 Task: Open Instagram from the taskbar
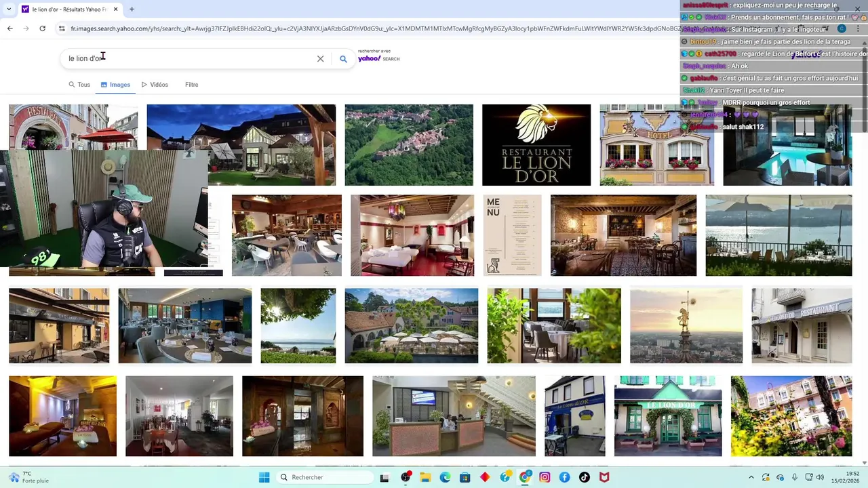coord(545,477)
